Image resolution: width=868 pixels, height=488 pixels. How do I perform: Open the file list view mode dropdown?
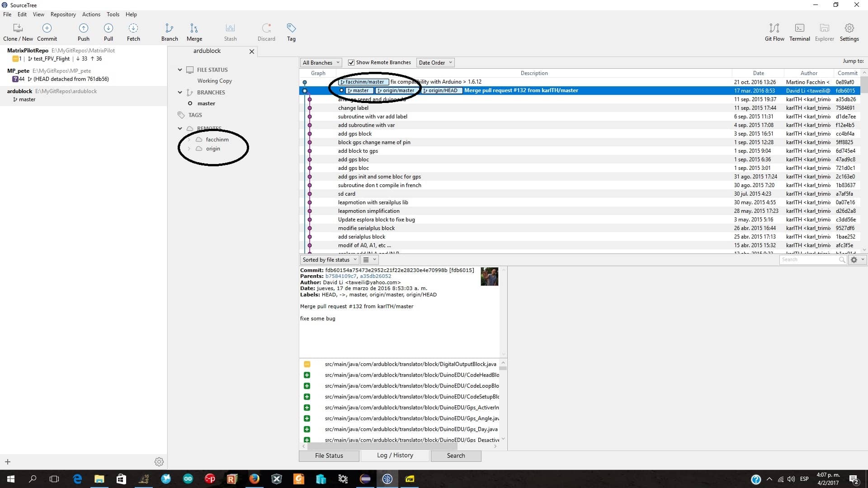coord(369,260)
